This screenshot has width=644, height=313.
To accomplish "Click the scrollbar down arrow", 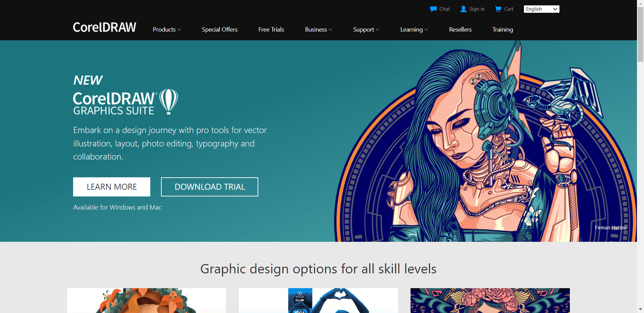I will [640, 309].
